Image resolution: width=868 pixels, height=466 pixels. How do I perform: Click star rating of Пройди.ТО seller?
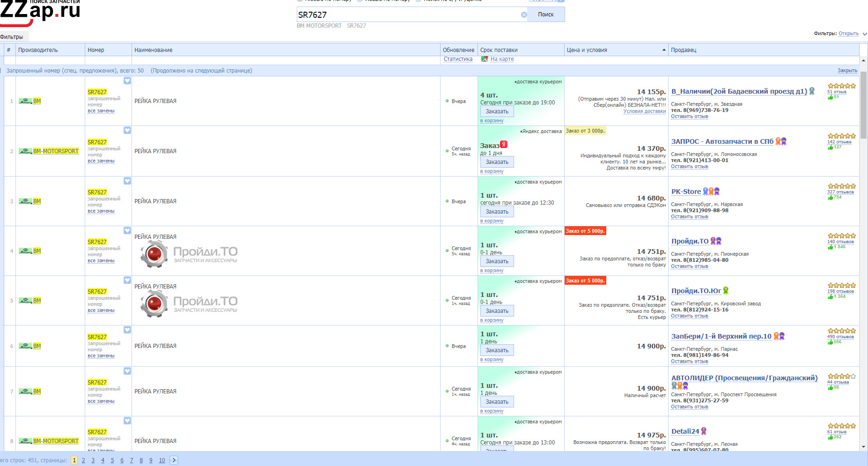pos(841,236)
